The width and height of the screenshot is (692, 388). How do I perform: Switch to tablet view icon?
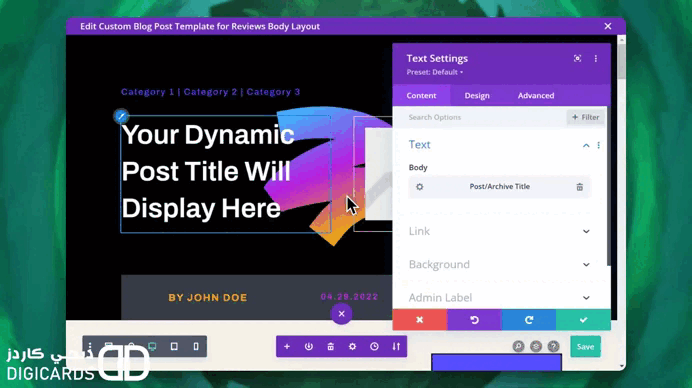[174, 347]
